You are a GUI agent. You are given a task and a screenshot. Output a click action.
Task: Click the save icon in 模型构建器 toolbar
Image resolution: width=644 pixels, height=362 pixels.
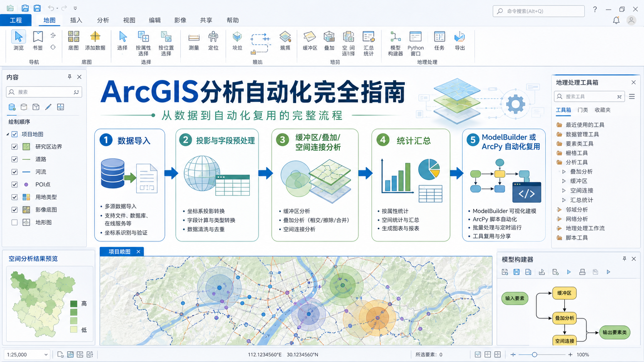517,272
